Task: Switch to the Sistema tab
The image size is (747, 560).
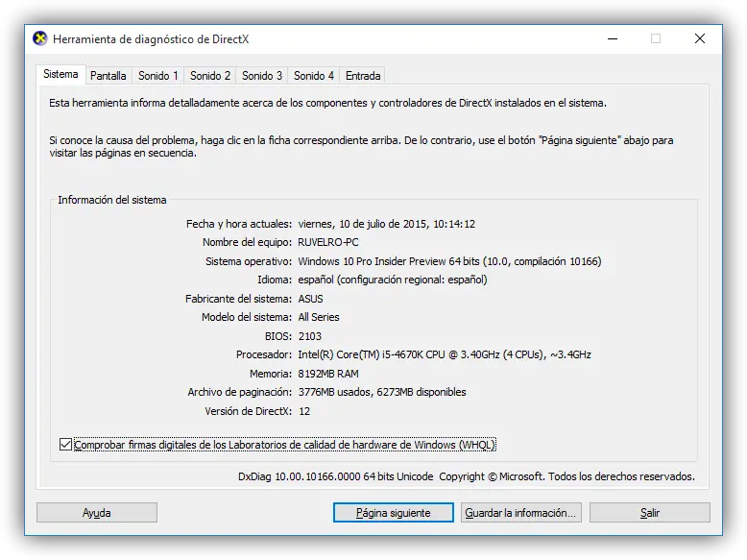Action: pos(60,74)
